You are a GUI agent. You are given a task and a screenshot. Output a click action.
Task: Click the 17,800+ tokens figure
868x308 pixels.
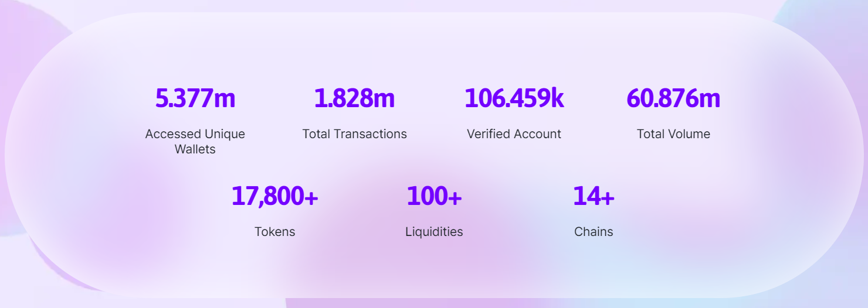click(274, 196)
